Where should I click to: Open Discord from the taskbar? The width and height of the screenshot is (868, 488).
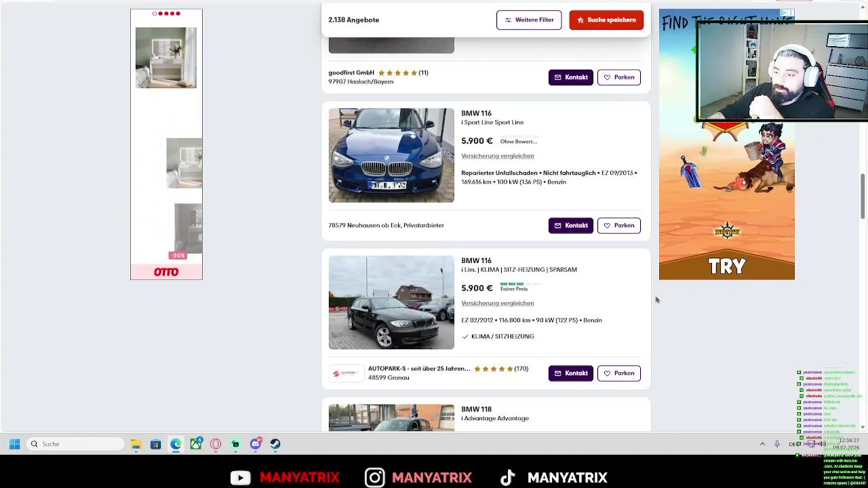click(x=255, y=444)
